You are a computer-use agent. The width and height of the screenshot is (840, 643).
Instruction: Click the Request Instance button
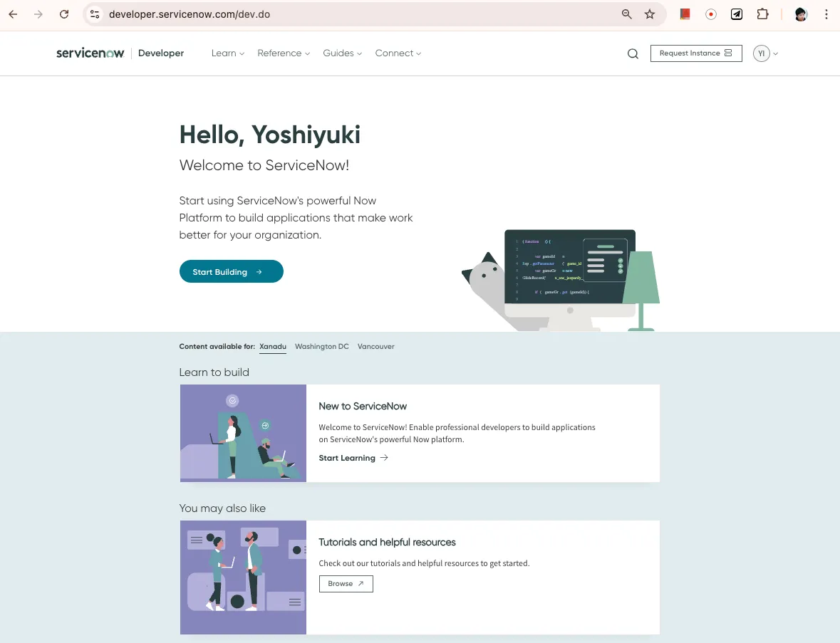pos(696,53)
